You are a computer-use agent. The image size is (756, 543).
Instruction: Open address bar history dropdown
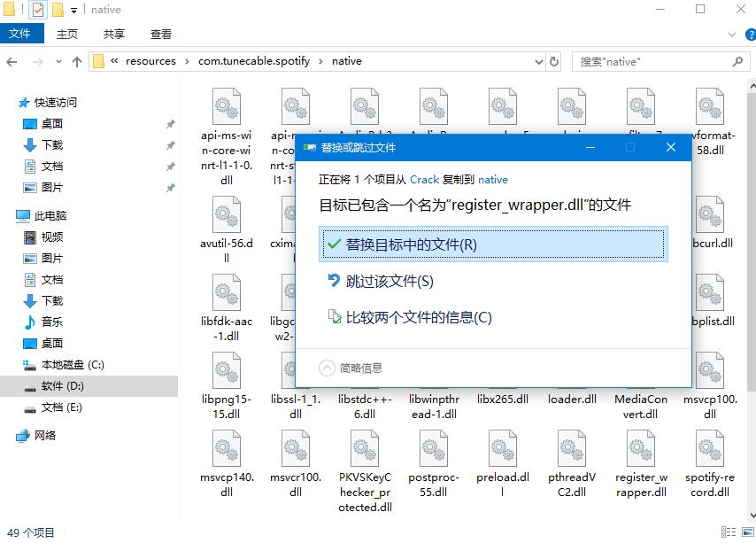(538, 62)
